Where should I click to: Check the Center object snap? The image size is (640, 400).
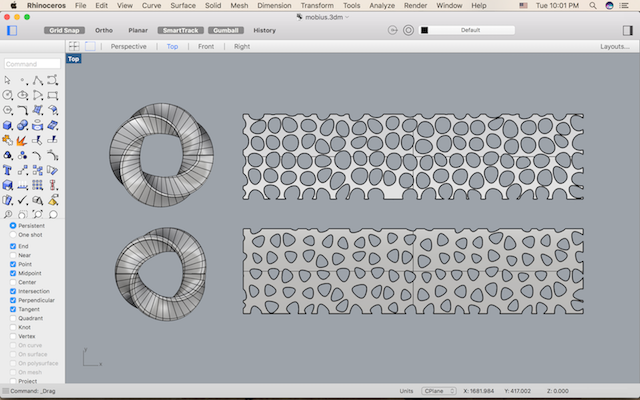coord(13,282)
